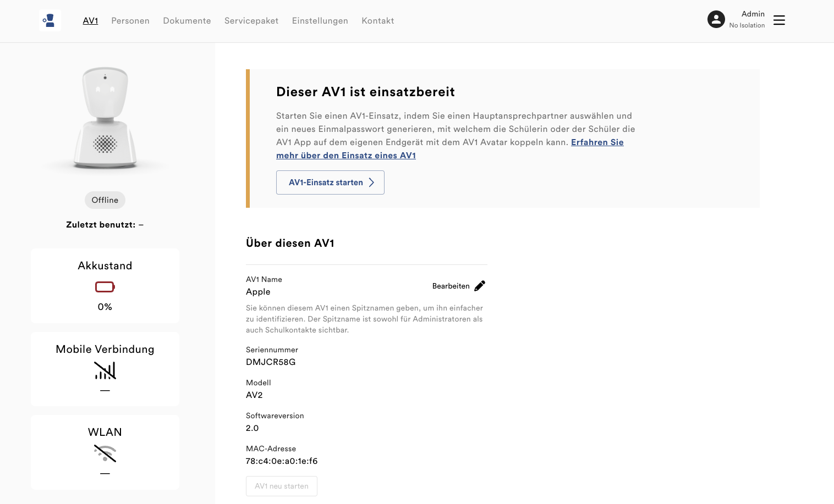Start deployment with AV1-Einsatz starten button
The image size is (834, 504).
click(330, 182)
